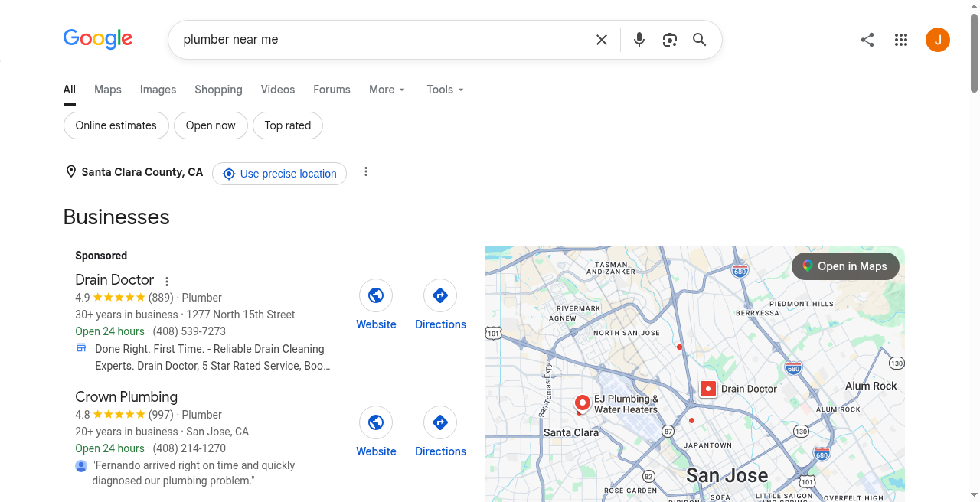Viewport: 980px width, 502px height.
Task: Toggle the Open now filter chip
Action: coord(211,125)
